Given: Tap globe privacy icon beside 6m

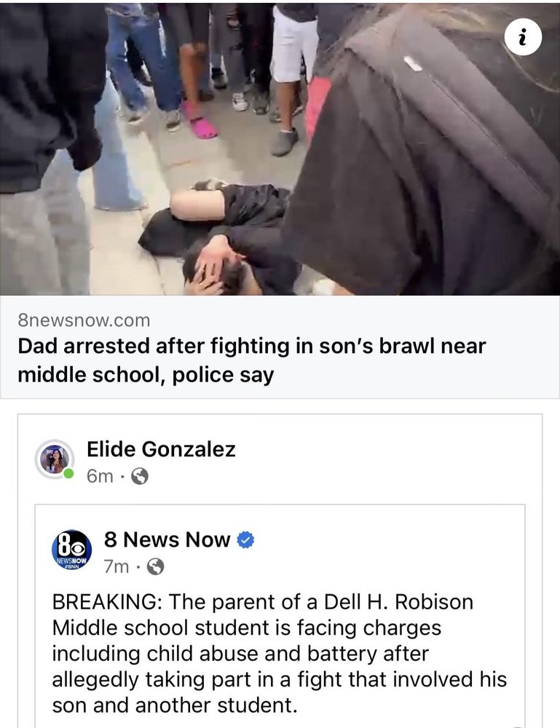Looking at the screenshot, I should point(140,476).
